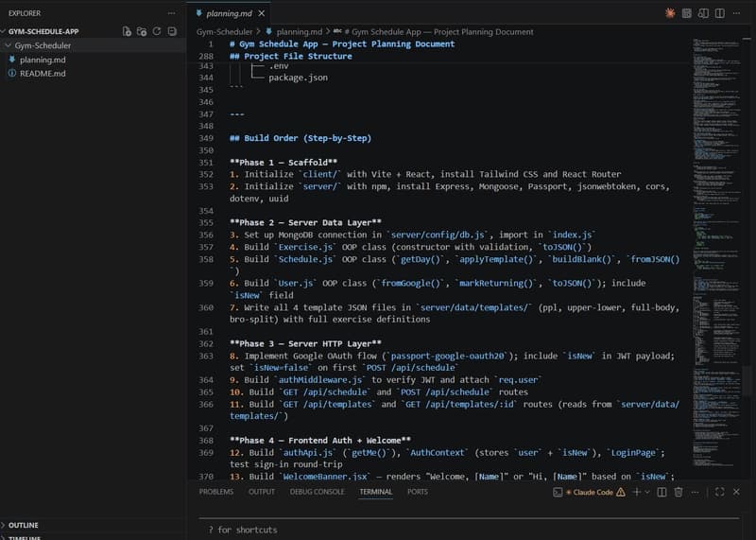Image resolution: width=756 pixels, height=540 pixels.
Task: Open planning.md in the file tree
Action: (x=43, y=60)
